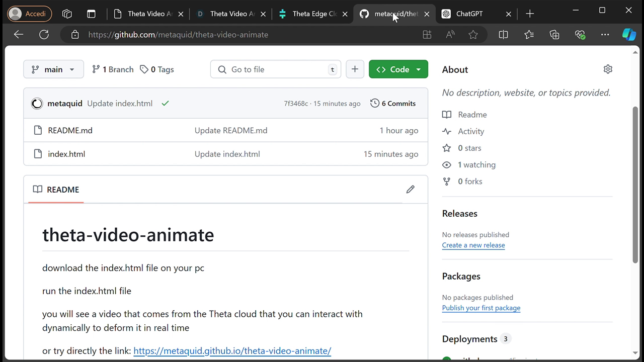Open the 6 Commits history

coord(393,104)
